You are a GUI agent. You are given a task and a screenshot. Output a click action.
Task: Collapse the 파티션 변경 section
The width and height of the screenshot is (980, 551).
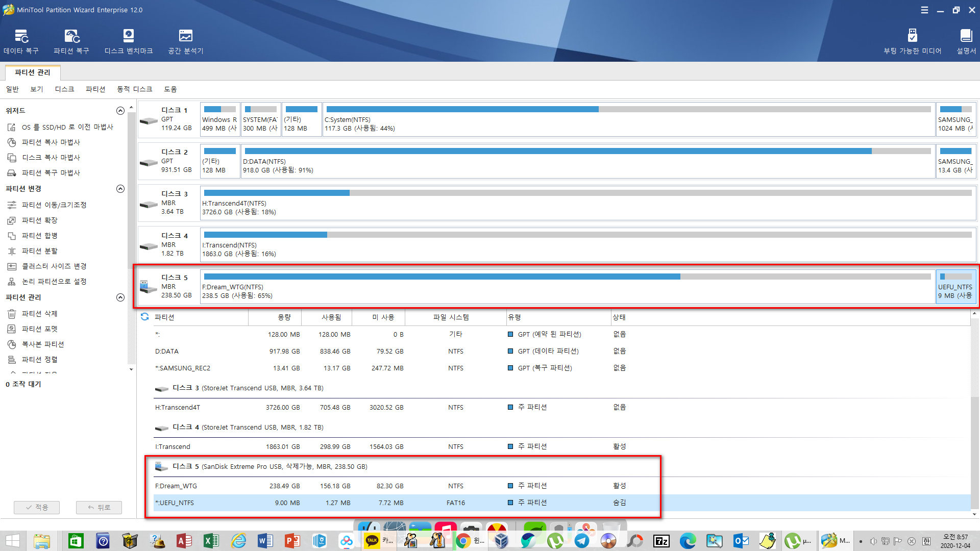click(x=120, y=189)
